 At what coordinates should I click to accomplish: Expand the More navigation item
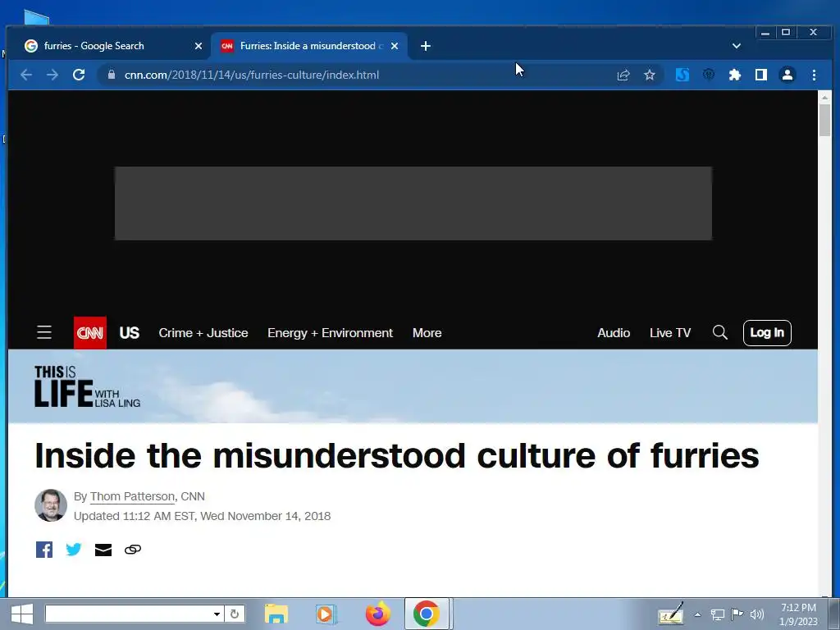coord(427,333)
